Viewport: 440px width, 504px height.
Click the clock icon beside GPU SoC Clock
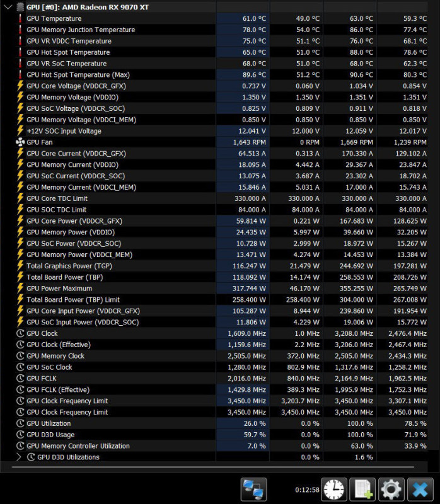20,367
